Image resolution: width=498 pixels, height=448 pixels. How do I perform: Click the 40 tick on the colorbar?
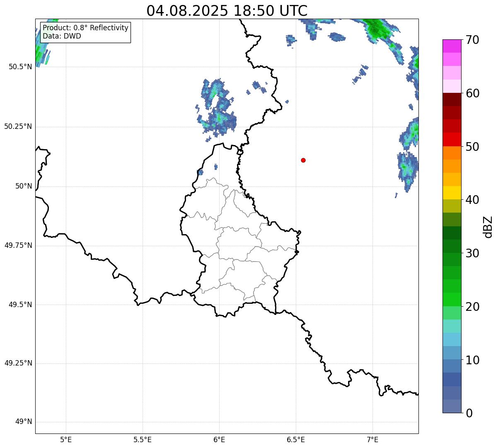(x=472, y=200)
